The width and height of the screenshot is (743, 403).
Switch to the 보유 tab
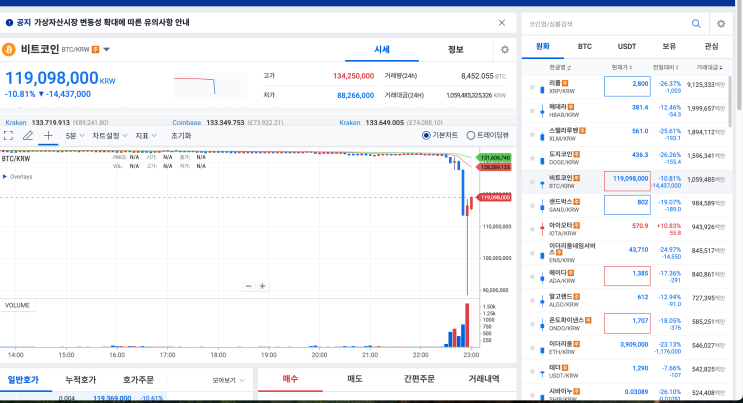669,46
